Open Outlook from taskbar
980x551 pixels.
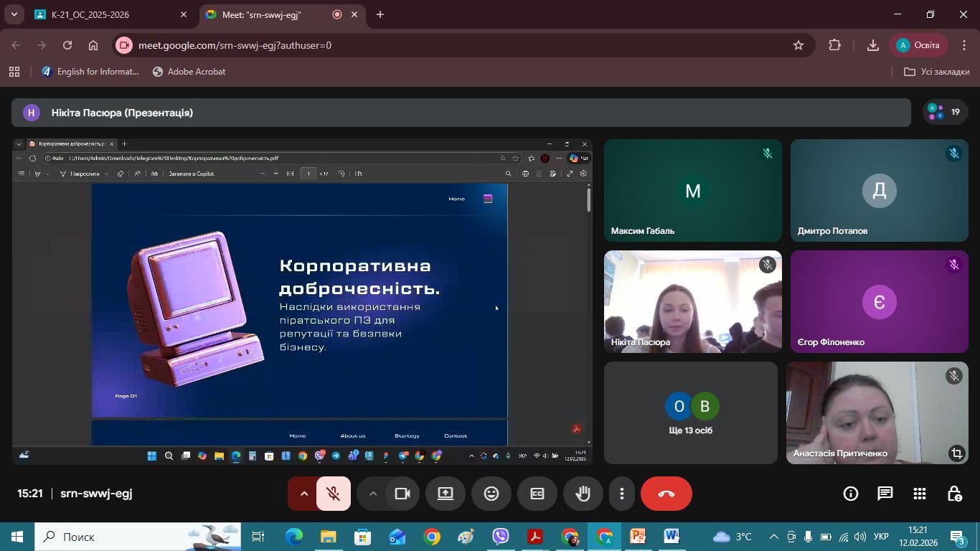tap(397, 537)
